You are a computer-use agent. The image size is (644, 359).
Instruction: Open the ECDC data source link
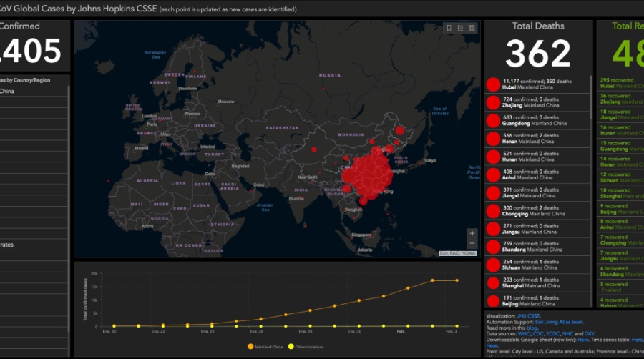click(x=553, y=333)
